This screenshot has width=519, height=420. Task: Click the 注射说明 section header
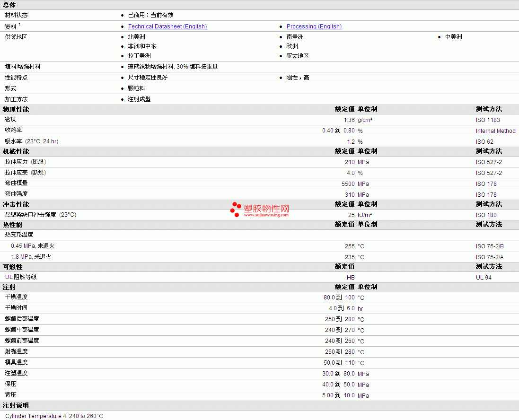[16, 406]
